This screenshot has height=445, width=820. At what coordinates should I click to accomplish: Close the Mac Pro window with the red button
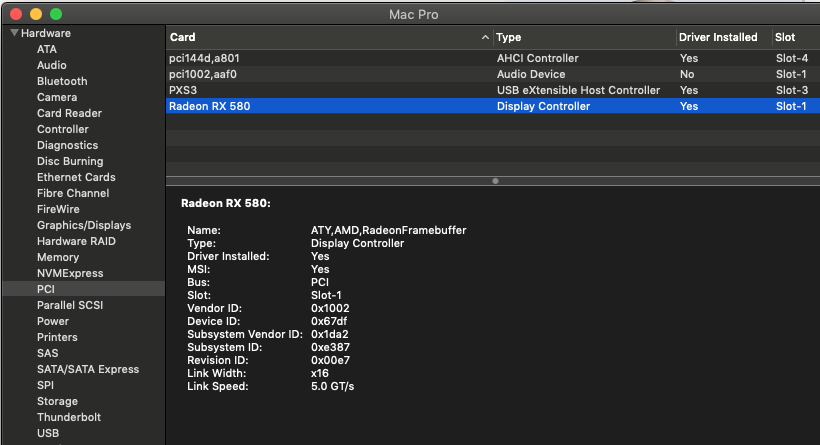click(x=16, y=14)
